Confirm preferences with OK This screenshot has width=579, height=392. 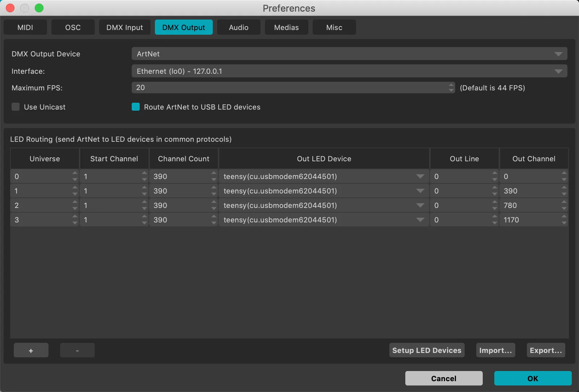pos(533,378)
